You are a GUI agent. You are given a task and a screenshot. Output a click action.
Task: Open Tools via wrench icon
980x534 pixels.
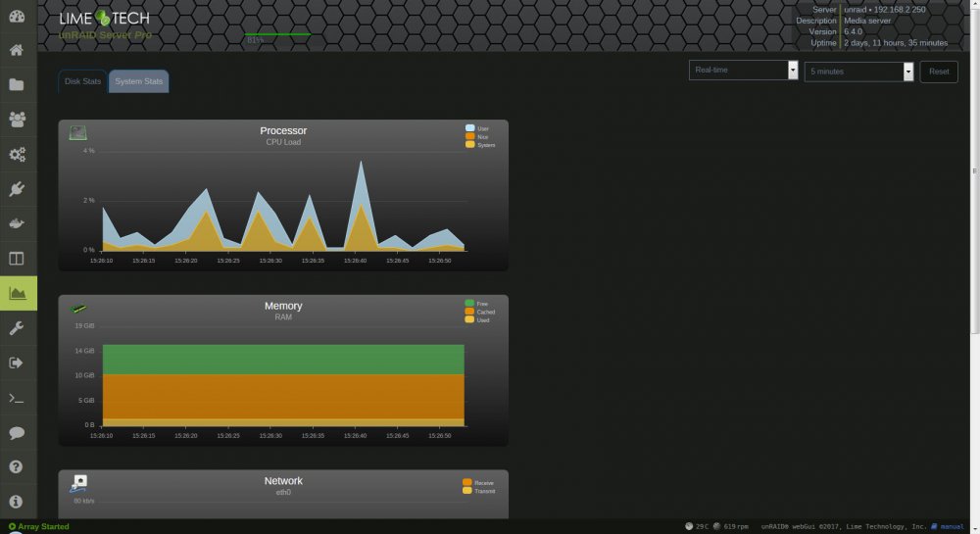(x=17, y=328)
